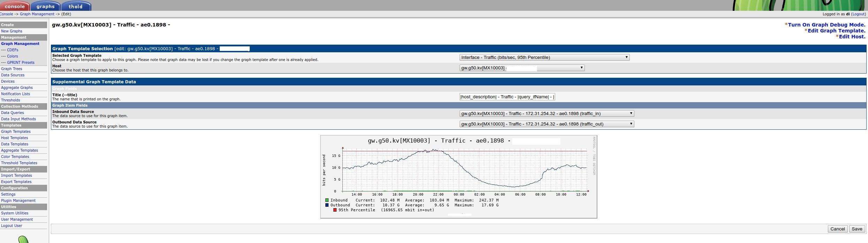Open the thold tab
The height and width of the screenshot is (243, 868).
click(x=76, y=6)
